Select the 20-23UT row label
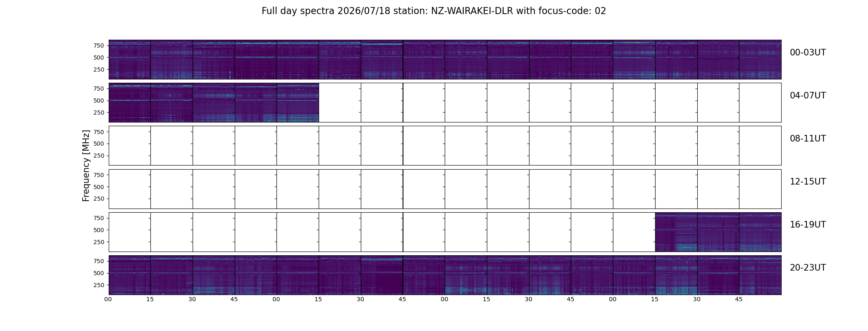 [808, 268]
